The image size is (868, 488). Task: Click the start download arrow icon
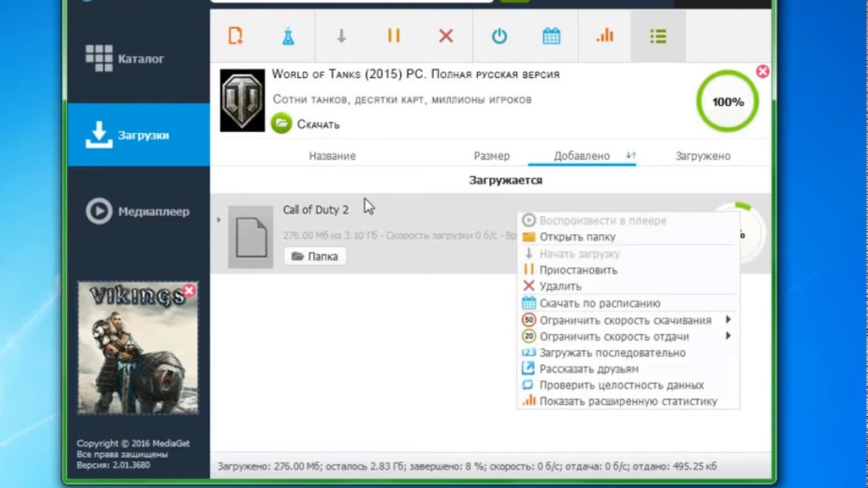[x=341, y=36]
